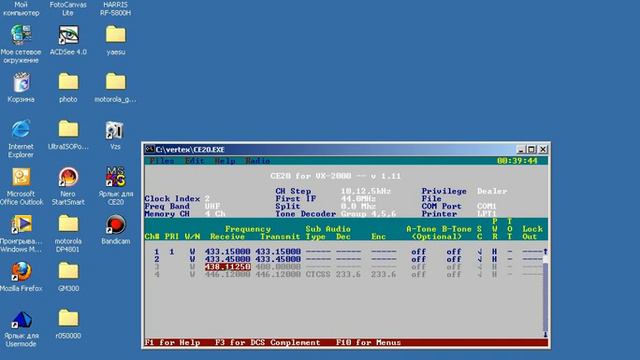Click the CH Step 10,12.5kHz value

(x=366, y=191)
